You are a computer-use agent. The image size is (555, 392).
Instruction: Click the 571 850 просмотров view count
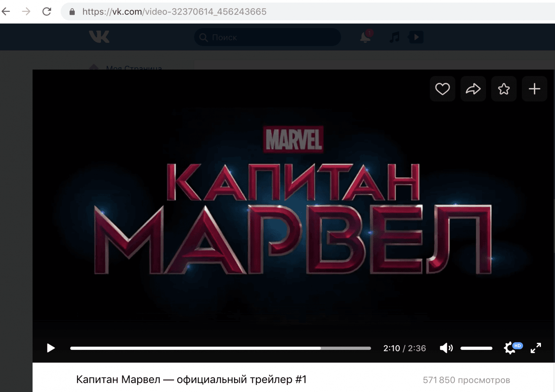coord(466,380)
